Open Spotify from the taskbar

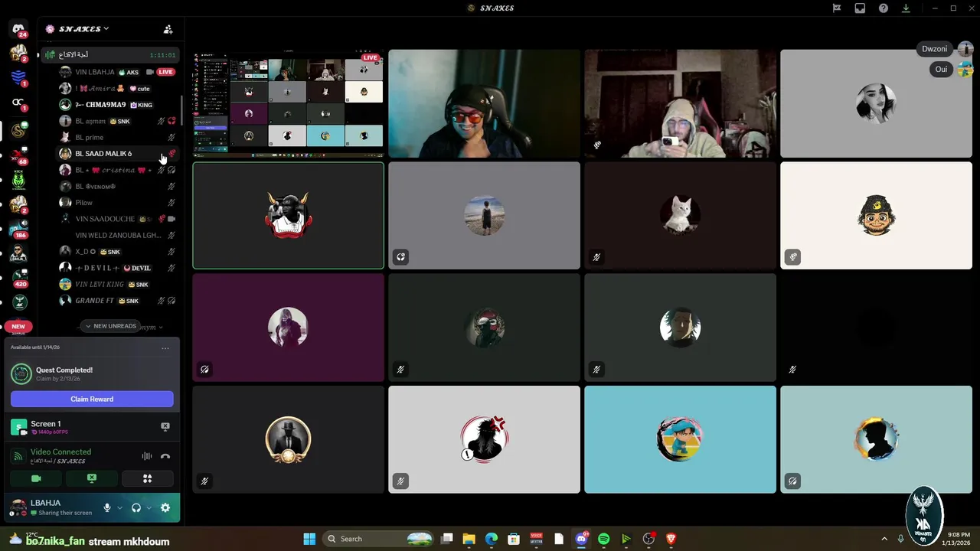pyautogui.click(x=603, y=539)
